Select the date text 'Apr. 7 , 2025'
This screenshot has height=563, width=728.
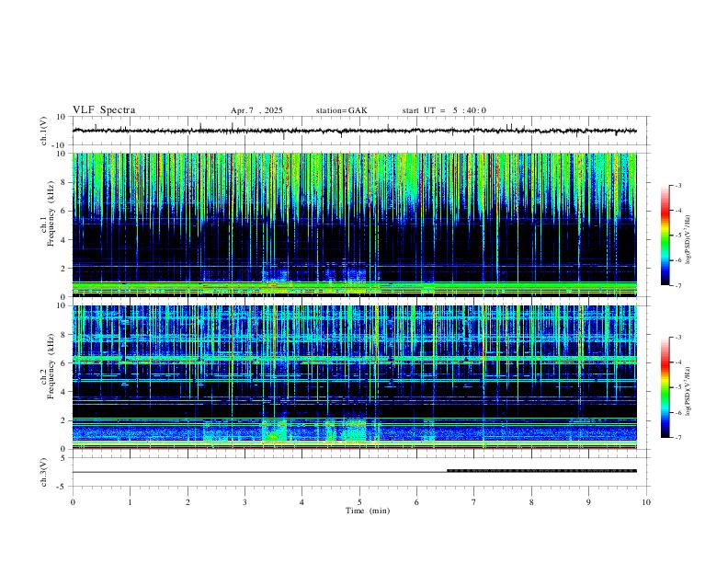tap(256, 110)
